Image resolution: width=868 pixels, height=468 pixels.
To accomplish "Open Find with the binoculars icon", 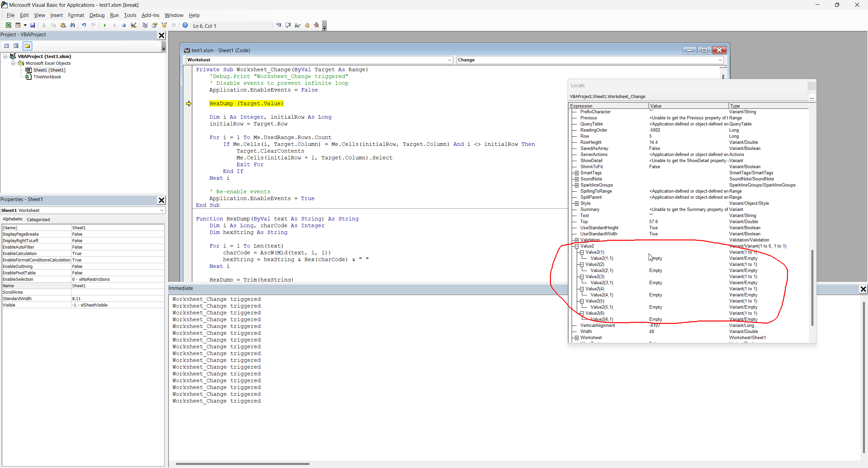I will pyautogui.click(x=72, y=25).
